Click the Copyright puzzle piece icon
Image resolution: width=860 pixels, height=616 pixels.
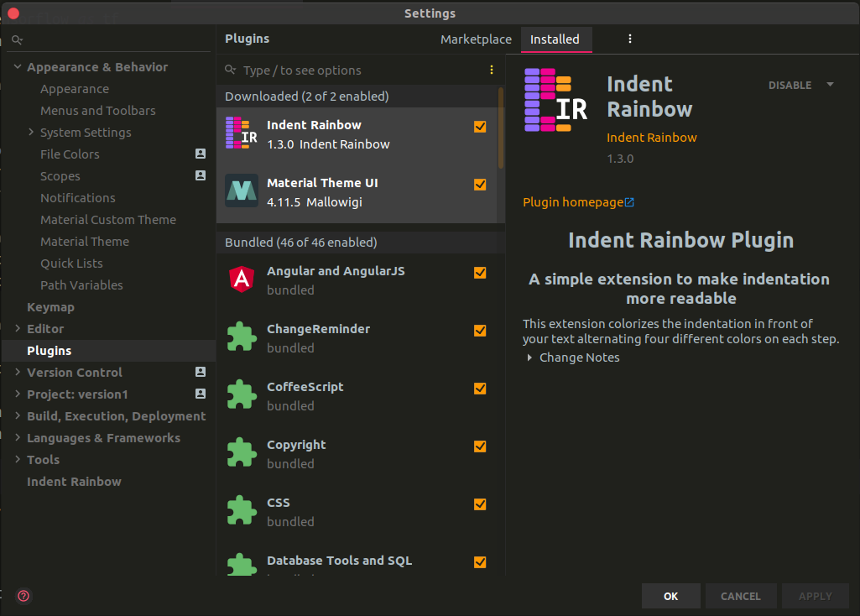point(242,452)
